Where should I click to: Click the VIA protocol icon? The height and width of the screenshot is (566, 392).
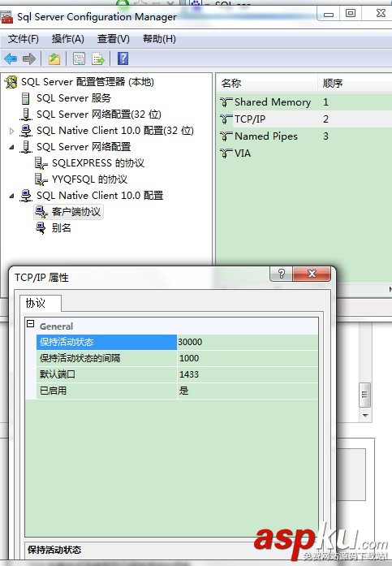[x=226, y=153]
